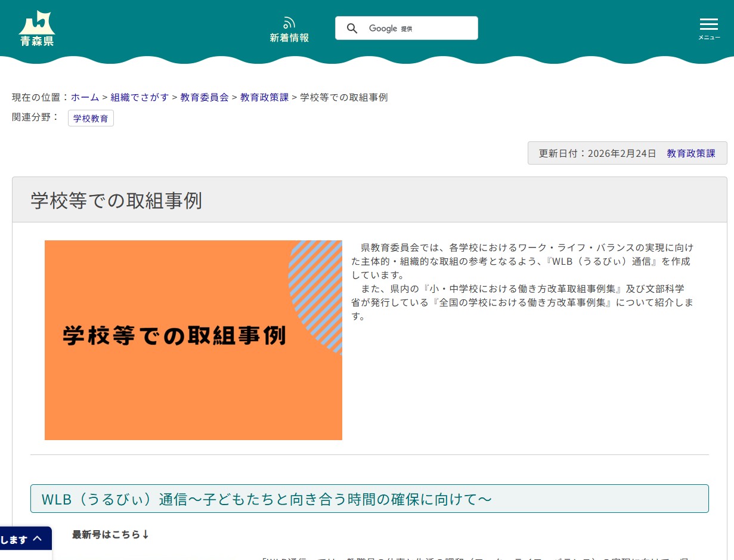This screenshot has height=560, width=734.
Task: Navigate to the ホーム breadcrumb link
Action: click(x=85, y=97)
